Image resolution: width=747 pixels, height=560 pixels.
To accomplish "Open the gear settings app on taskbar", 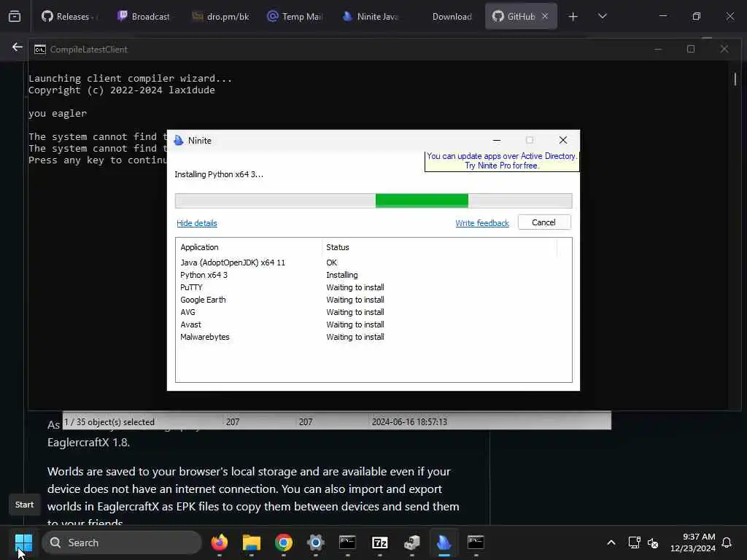I will 315,542.
